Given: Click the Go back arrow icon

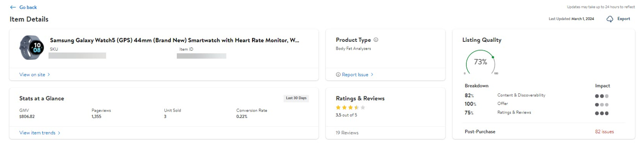Looking at the screenshot, I should [x=13, y=7].
